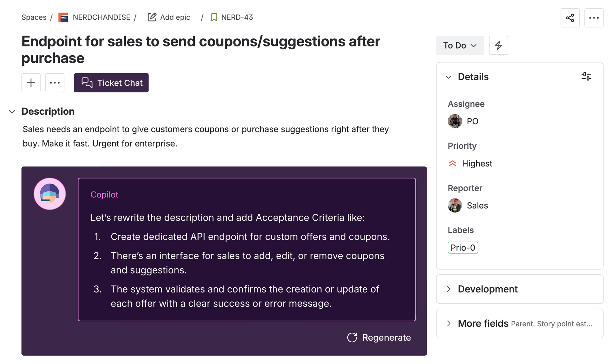
Task: Open the Details configure fields icon
Action: click(586, 77)
